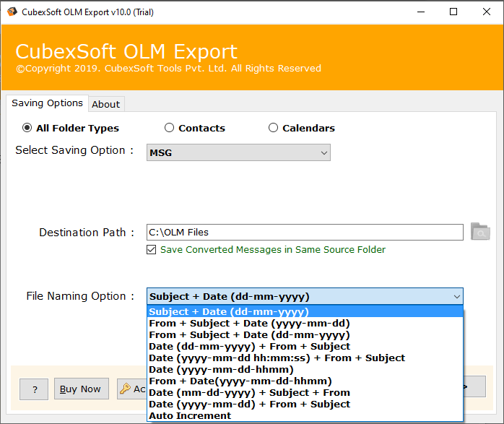This screenshot has width=504, height=424.
Task: Choose Date (yyyy-mm-dd-hhmm) naming option
Action: (305, 369)
